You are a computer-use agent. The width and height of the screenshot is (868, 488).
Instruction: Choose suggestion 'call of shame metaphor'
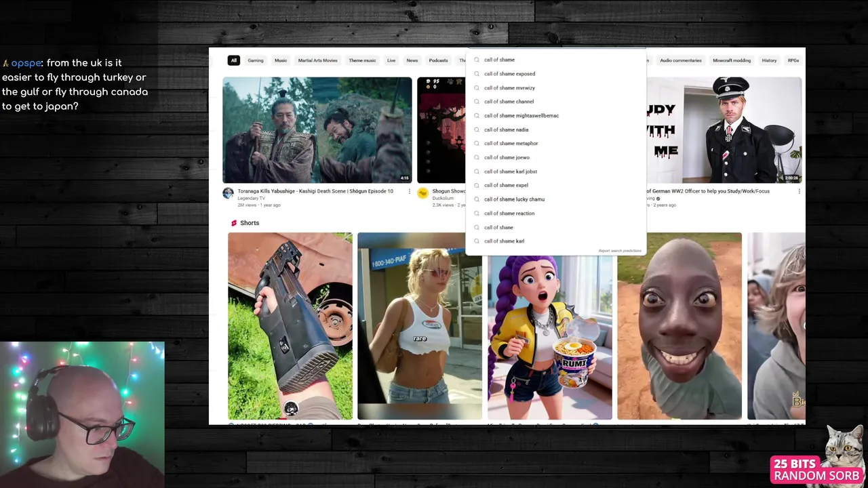(556, 144)
